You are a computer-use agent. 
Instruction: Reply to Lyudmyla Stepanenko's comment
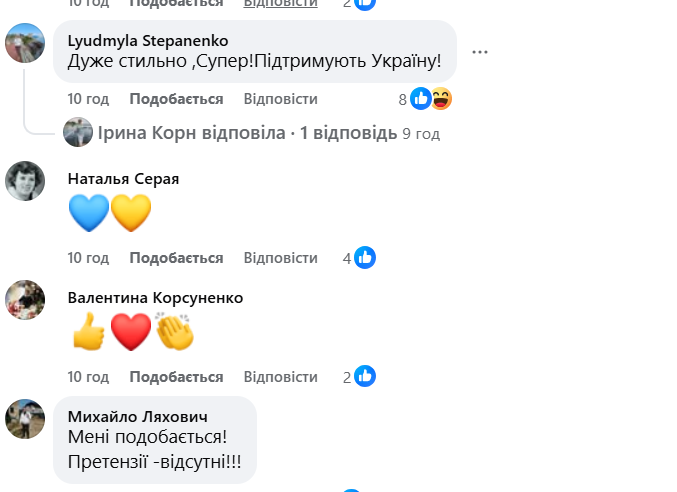pos(280,99)
